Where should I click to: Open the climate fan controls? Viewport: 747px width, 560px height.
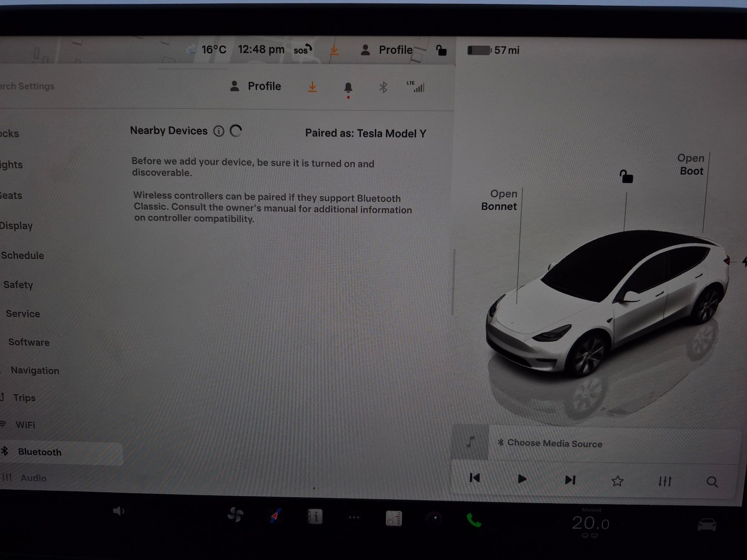pyautogui.click(x=236, y=515)
